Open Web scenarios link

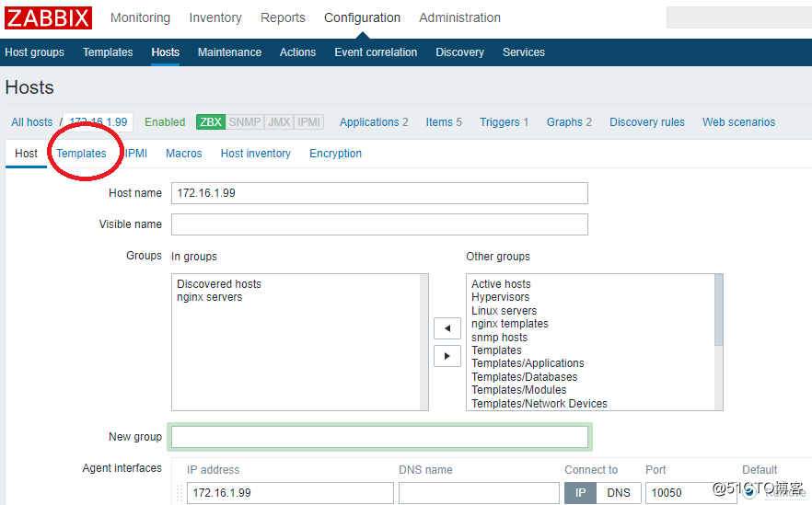pos(739,122)
